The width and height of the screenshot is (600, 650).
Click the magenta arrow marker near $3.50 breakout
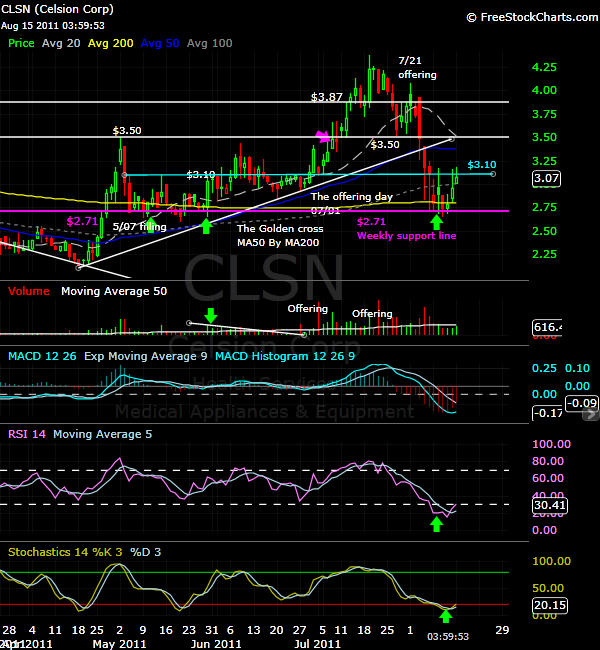323,136
